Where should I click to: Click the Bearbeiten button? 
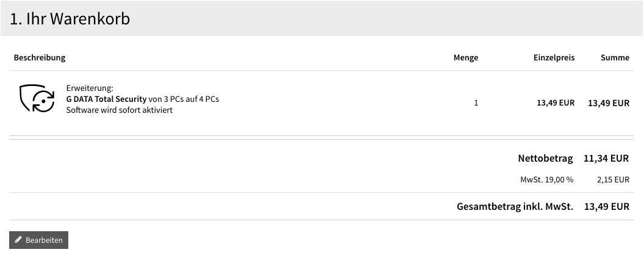[x=38, y=240]
